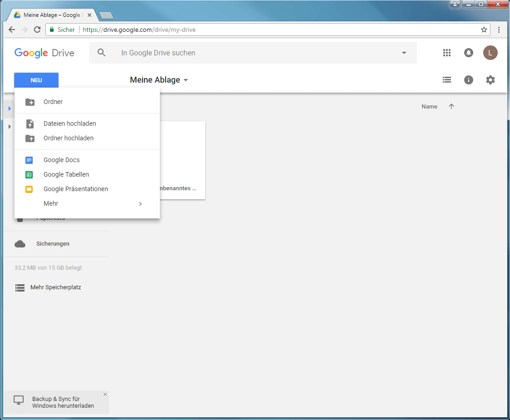Open the notifications bell
This screenshot has height=420, width=510.
click(x=468, y=53)
